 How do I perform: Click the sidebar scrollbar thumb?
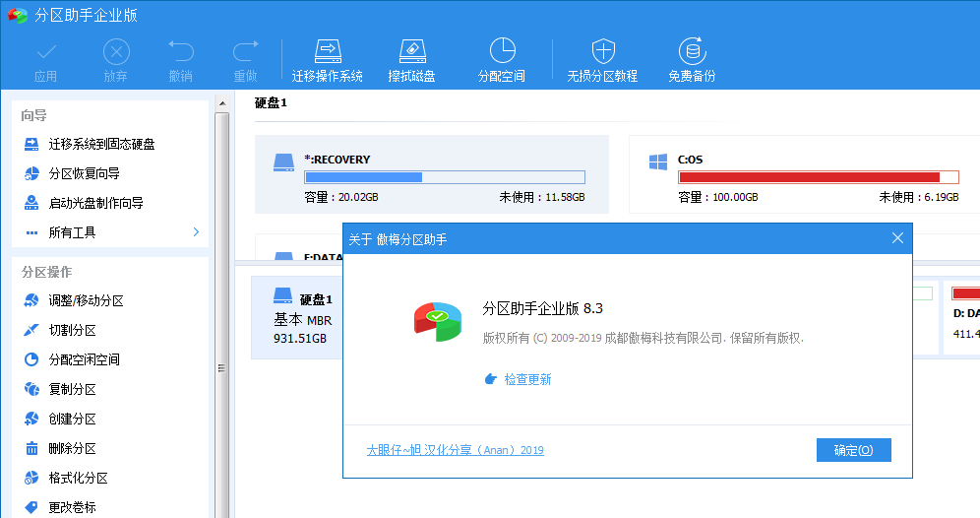coord(221,314)
